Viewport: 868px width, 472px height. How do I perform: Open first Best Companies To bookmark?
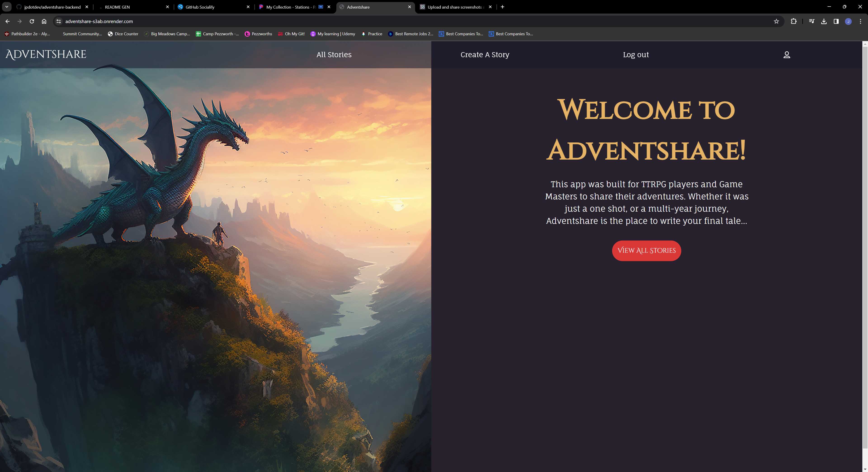[461, 34]
